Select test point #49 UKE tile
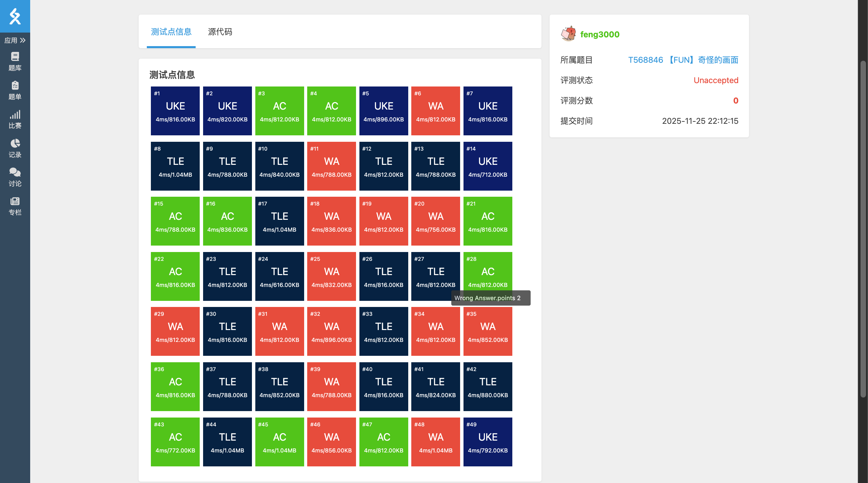This screenshot has width=868, height=483. [x=488, y=442]
